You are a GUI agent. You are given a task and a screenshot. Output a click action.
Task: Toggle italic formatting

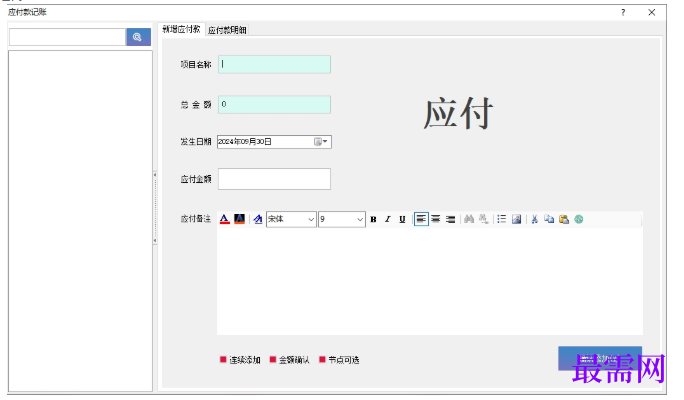[x=388, y=219]
